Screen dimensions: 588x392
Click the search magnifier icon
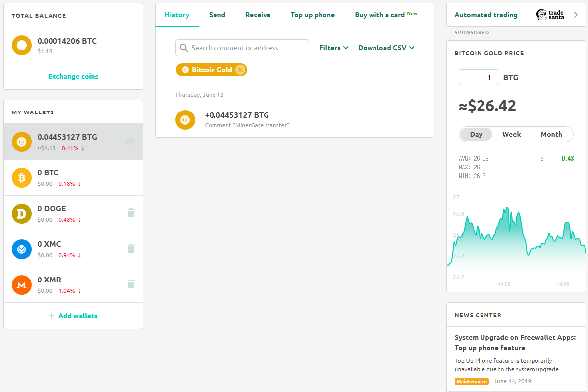[184, 48]
